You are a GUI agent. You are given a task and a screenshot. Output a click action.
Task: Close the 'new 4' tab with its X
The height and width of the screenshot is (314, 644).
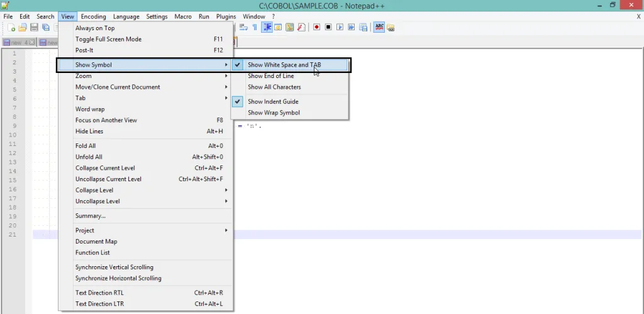coord(32,42)
